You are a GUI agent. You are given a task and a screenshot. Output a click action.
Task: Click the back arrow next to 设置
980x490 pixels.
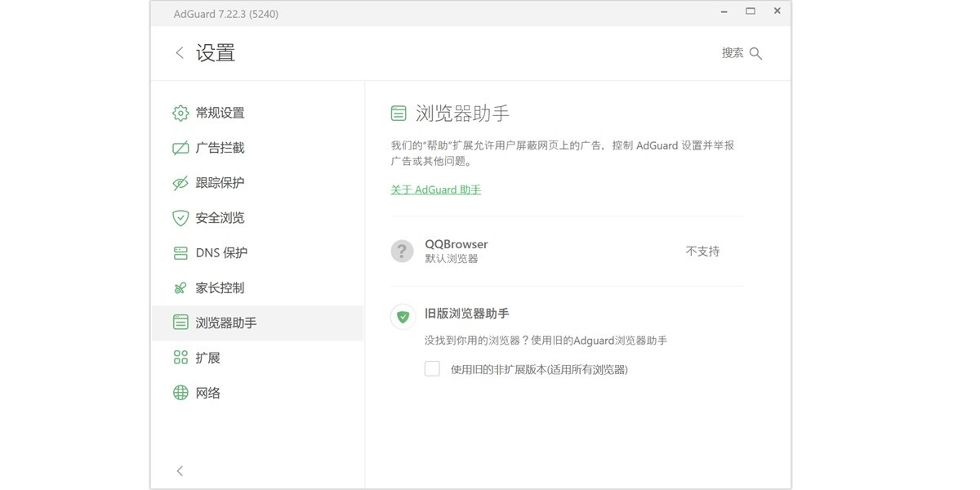click(x=179, y=52)
